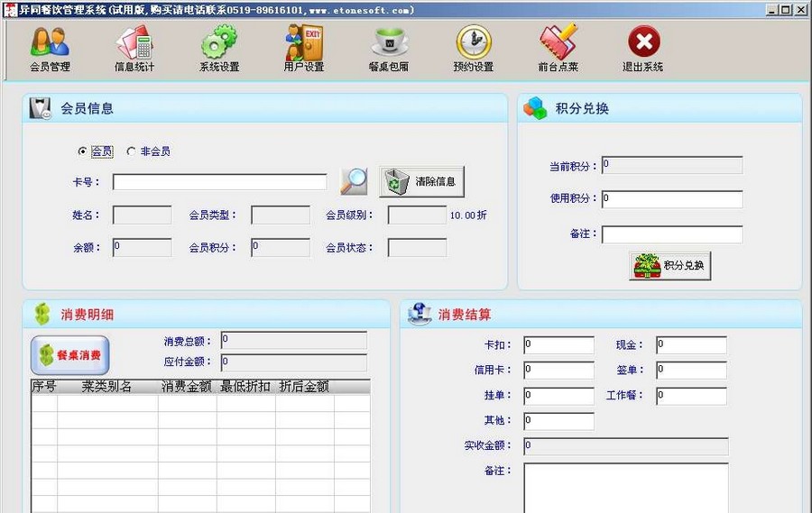Screen dimensions: 812x513
Task: Close the window from title bar
Action: [x=800, y=9]
